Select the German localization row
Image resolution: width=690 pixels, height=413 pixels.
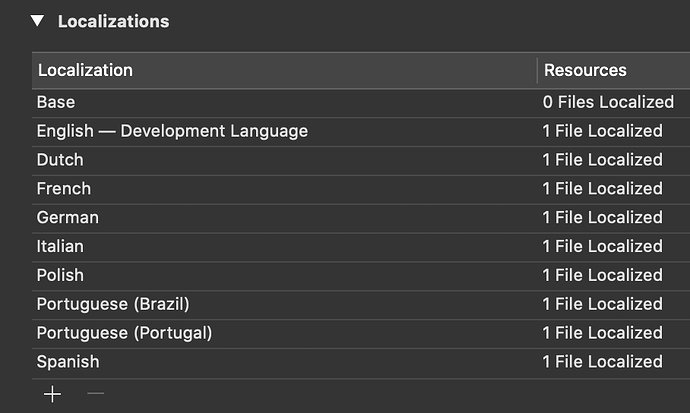(x=67, y=217)
